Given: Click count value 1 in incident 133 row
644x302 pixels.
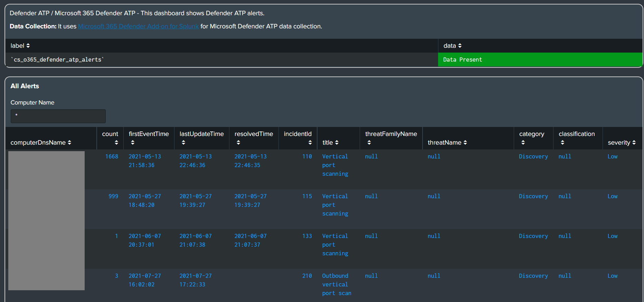Looking at the screenshot, I should coord(116,236).
